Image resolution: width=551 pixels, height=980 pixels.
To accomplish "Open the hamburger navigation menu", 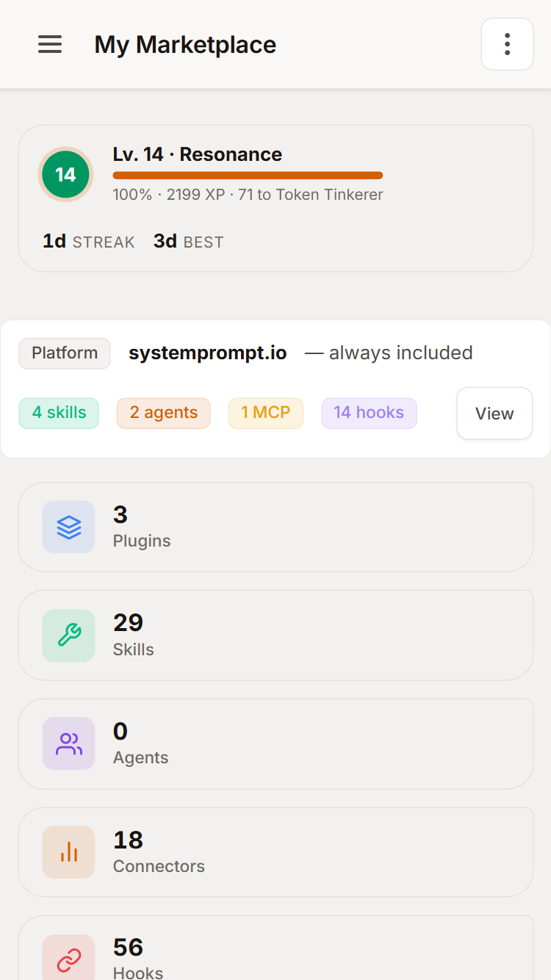I will coord(49,44).
